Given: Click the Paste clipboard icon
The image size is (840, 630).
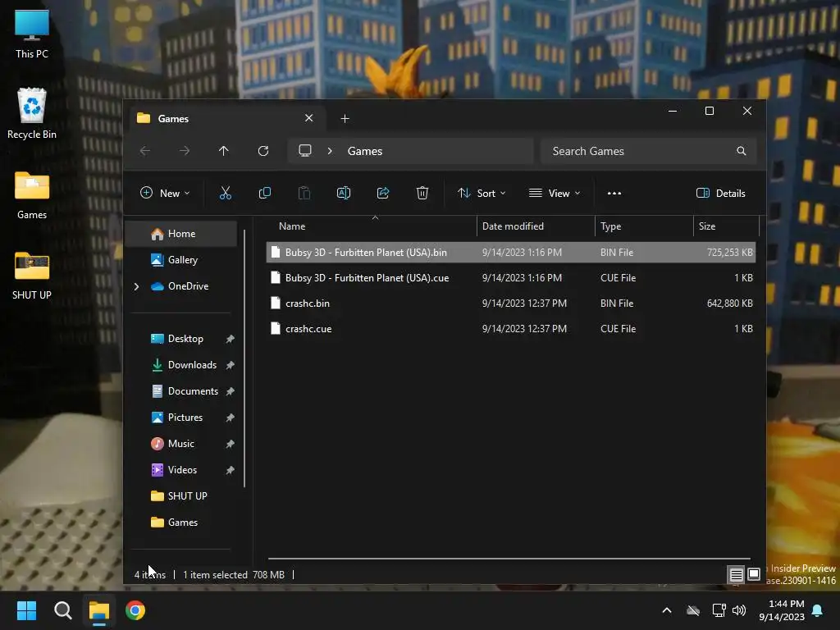Looking at the screenshot, I should tap(304, 193).
